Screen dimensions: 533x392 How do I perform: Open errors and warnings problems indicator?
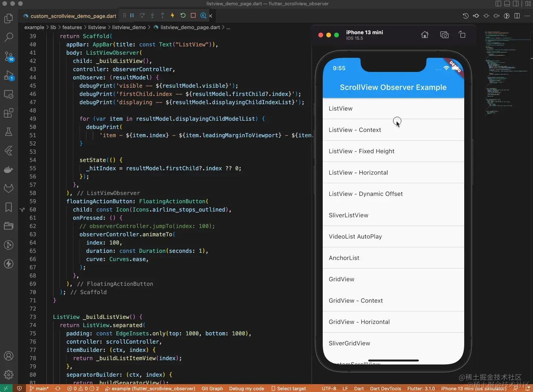(x=83, y=388)
